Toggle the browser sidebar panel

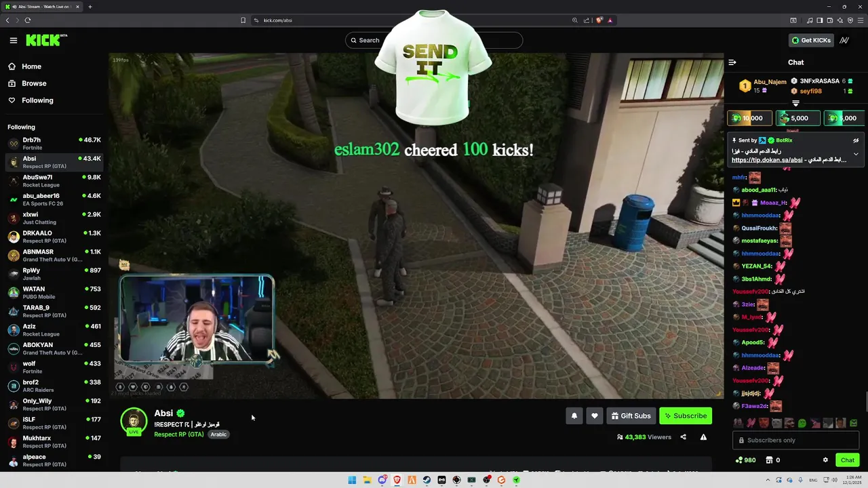pyautogui.click(x=820, y=20)
